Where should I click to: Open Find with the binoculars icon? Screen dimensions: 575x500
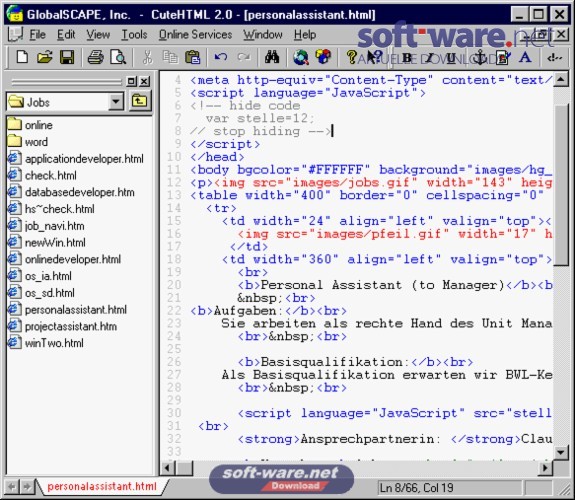tap(272, 57)
